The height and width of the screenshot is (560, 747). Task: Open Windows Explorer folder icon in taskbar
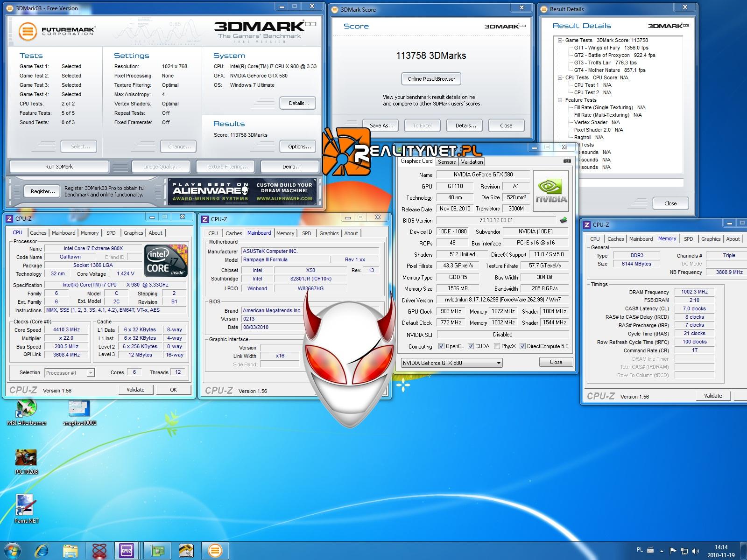70,551
